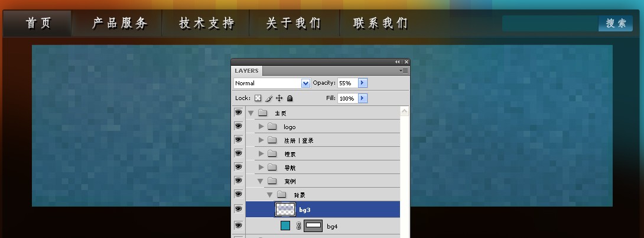Click the 搜索 search button
Screen dimensions: 644x238
tap(616, 23)
